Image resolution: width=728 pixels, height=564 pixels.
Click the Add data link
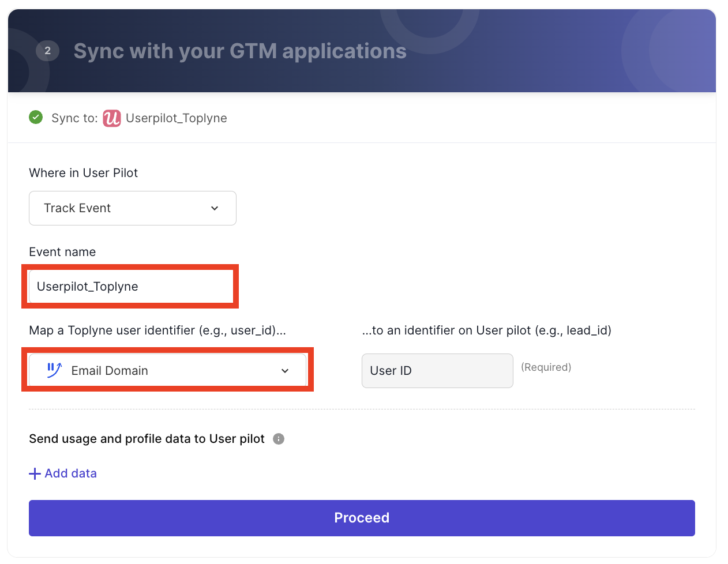click(x=63, y=473)
